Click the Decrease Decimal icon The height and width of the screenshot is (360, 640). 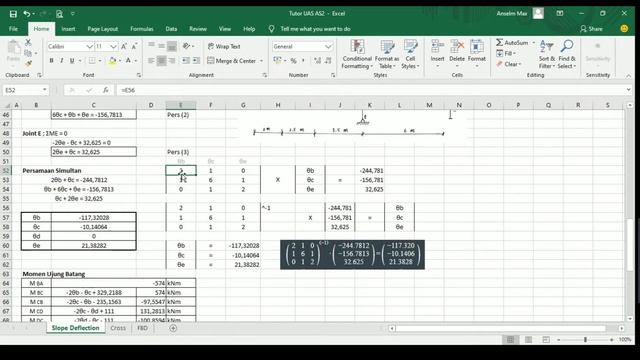[x=328, y=61]
